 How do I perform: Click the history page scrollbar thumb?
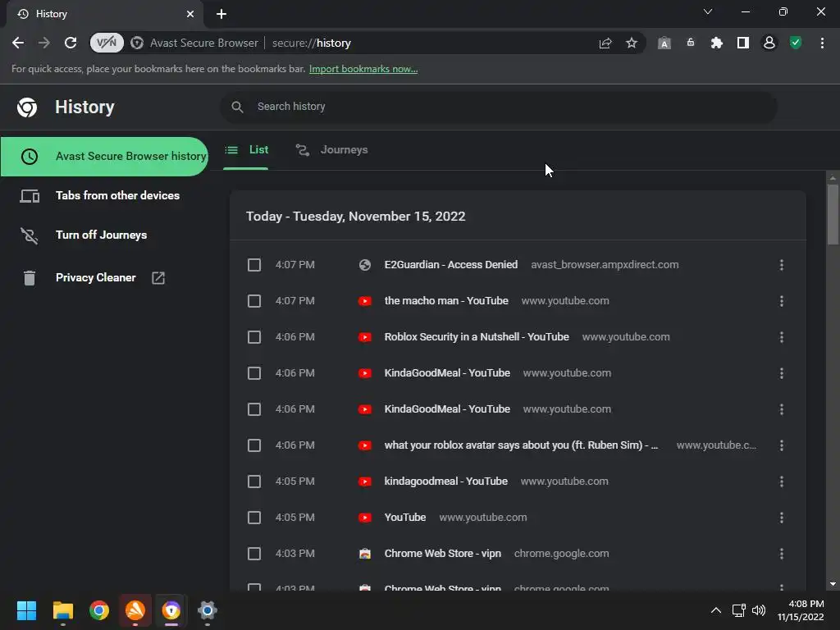(833, 214)
